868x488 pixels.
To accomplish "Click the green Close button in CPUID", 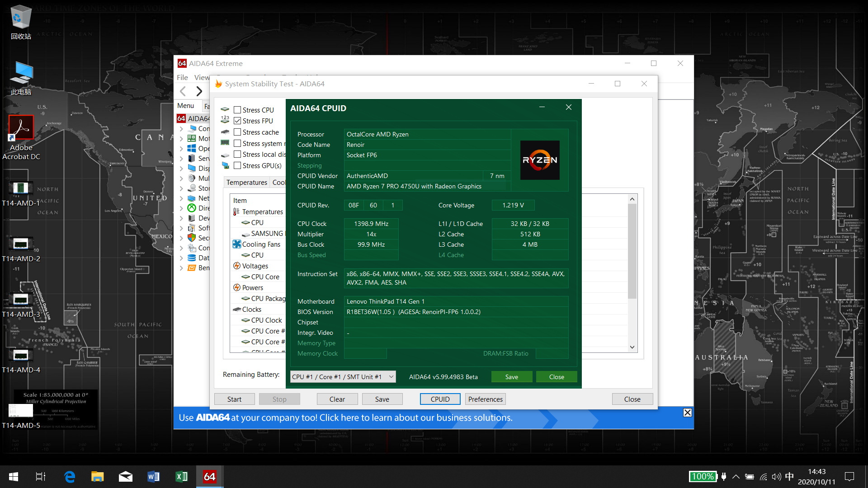I will click(557, 377).
